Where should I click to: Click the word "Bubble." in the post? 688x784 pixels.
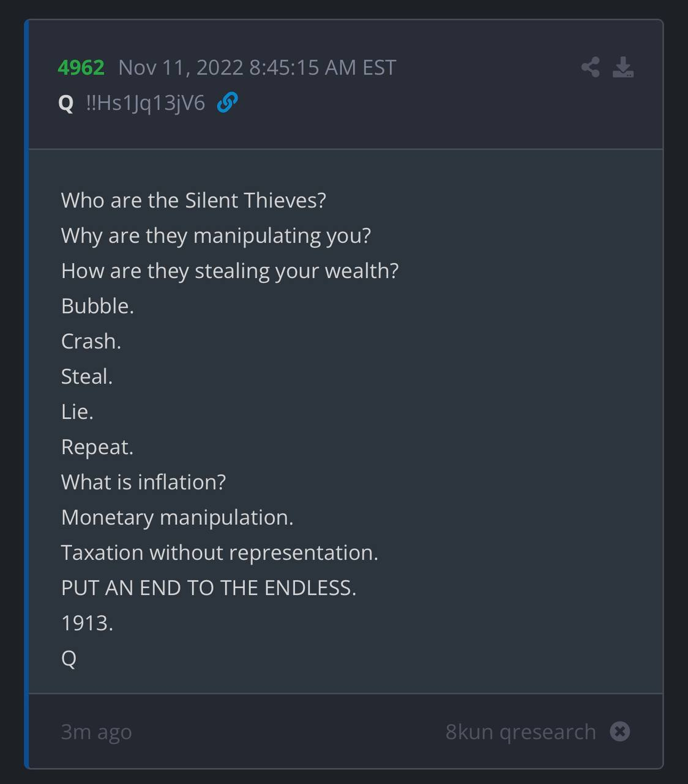pos(97,306)
